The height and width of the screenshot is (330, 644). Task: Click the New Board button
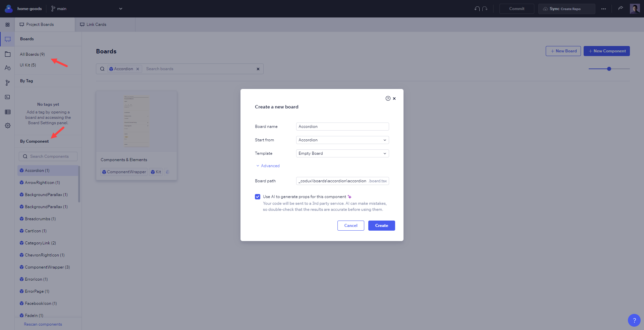click(563, 51)
